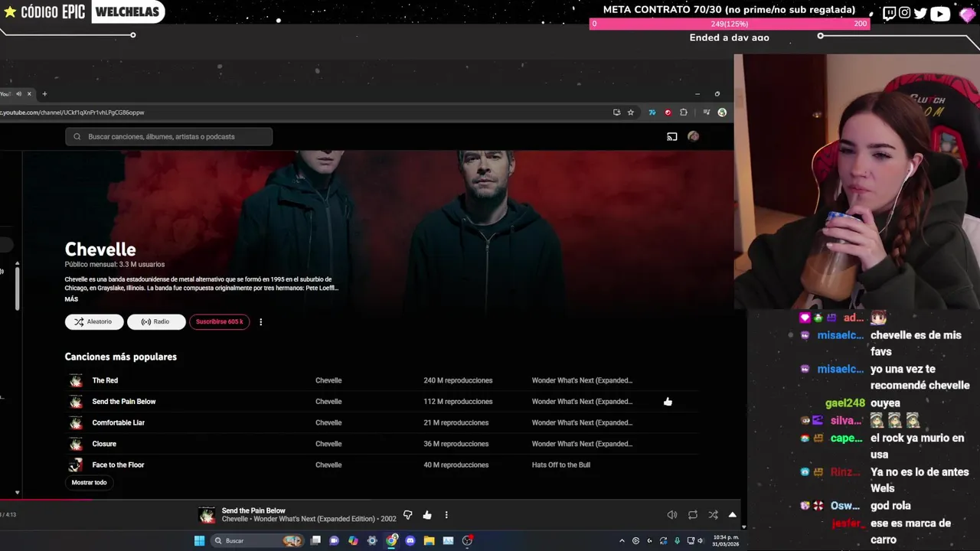Open the Chrome profile avatar

pyautogui.click(x=722, y=112)
